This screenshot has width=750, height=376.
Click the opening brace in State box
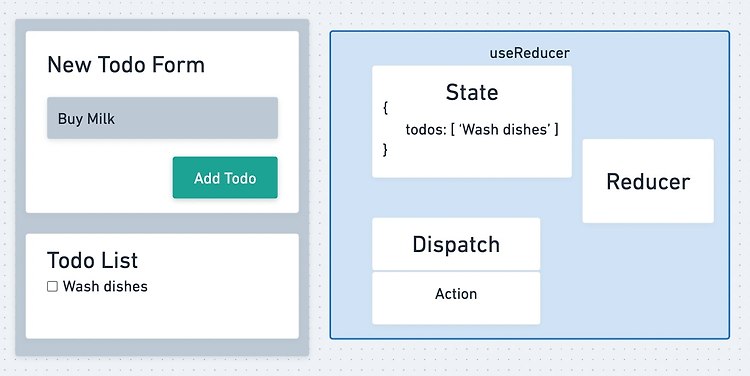pos(386,108)
